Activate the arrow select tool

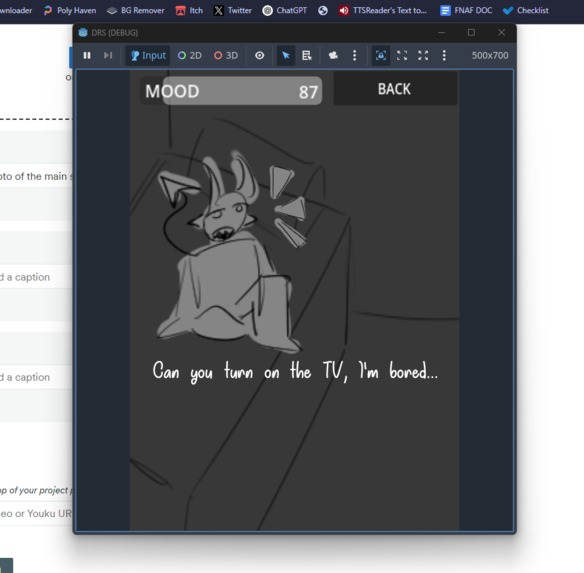[x=286, y=56]
